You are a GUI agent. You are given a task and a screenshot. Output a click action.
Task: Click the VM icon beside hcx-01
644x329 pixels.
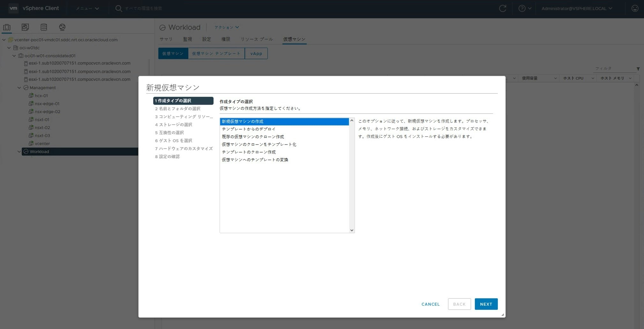coord(31,96)
